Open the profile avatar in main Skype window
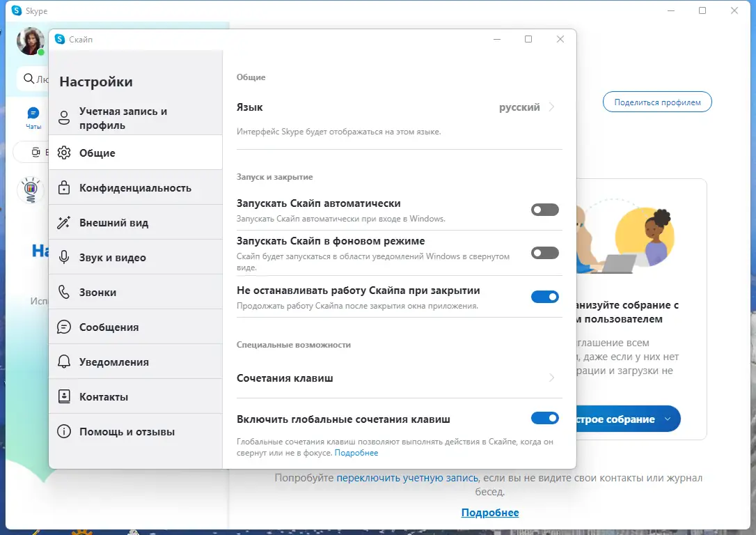Image resolution: width=756 pixels, height=535 pixels. (31, 41)
